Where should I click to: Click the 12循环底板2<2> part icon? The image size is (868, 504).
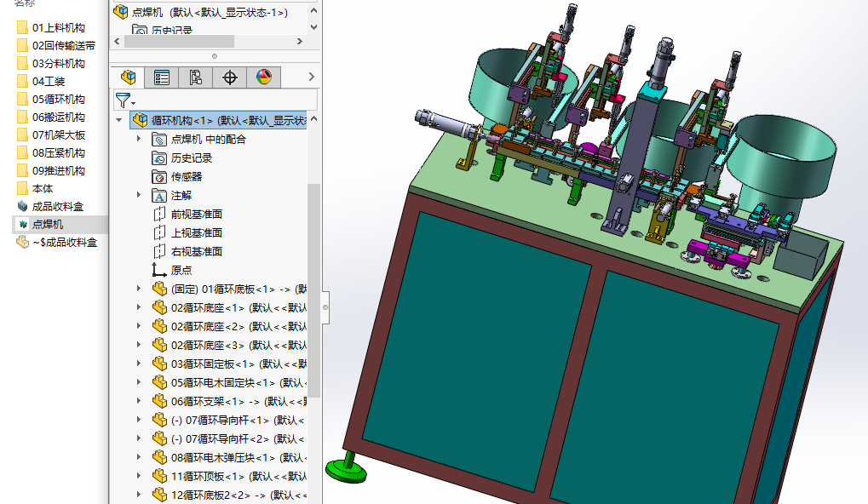pos(159,495)
